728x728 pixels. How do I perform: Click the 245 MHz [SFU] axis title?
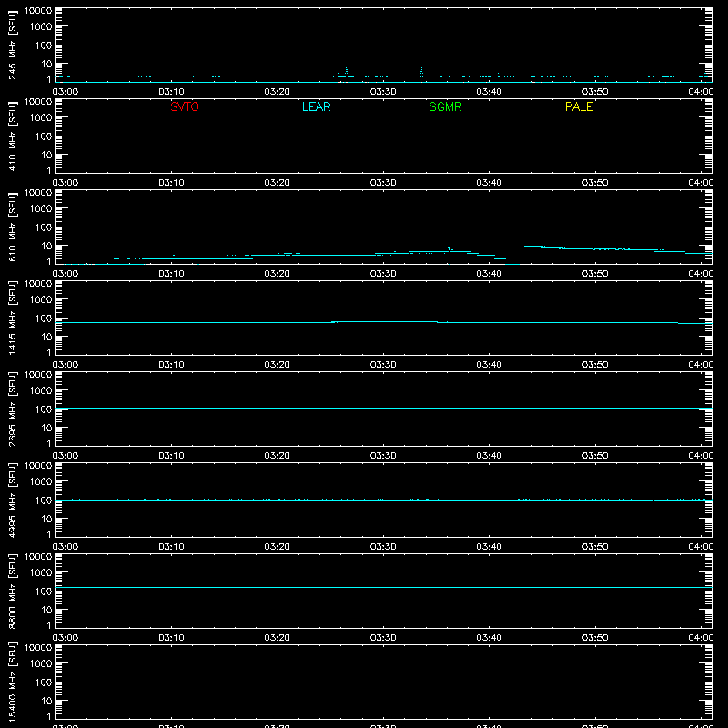(12, 46)
